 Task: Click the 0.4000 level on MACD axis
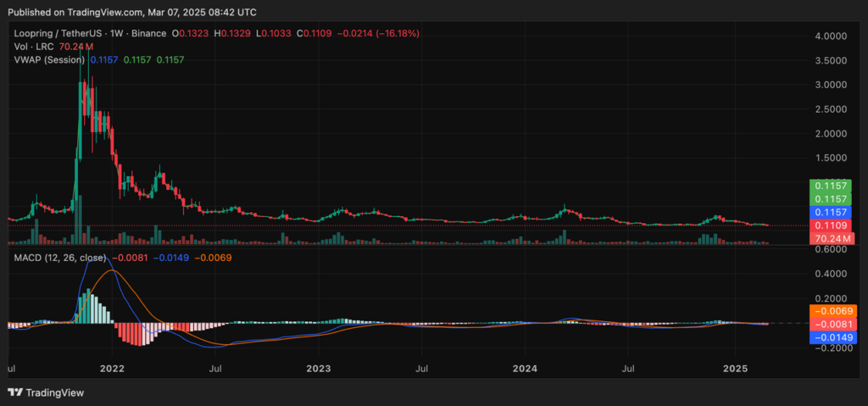[832, 275]
